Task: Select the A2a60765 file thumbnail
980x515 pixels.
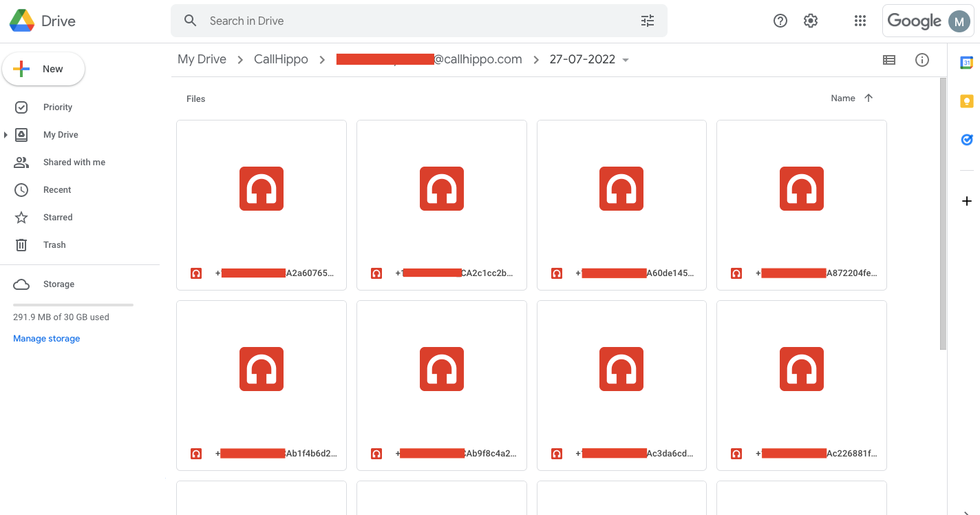Action: tap(262, 189)
